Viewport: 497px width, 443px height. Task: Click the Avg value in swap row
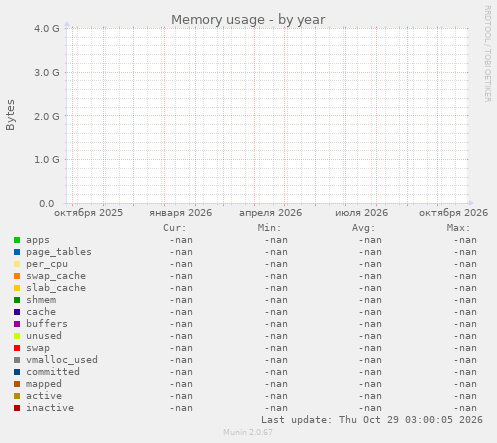pos(370,348)
